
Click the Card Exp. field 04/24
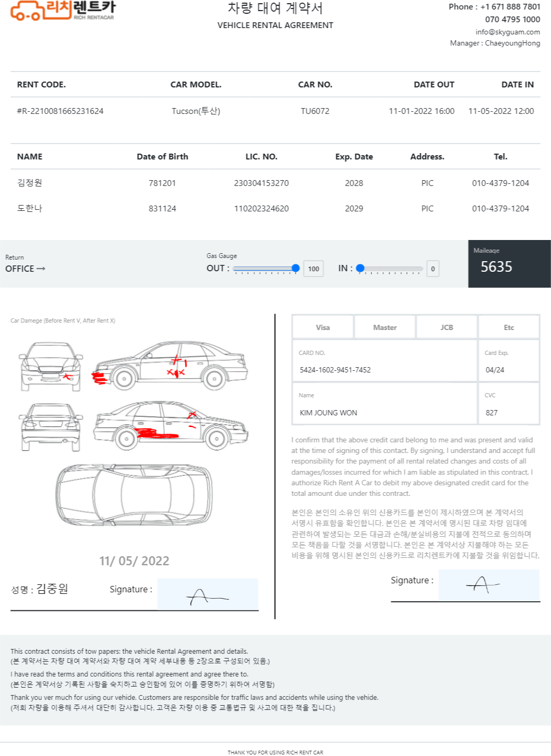(509, 361)
